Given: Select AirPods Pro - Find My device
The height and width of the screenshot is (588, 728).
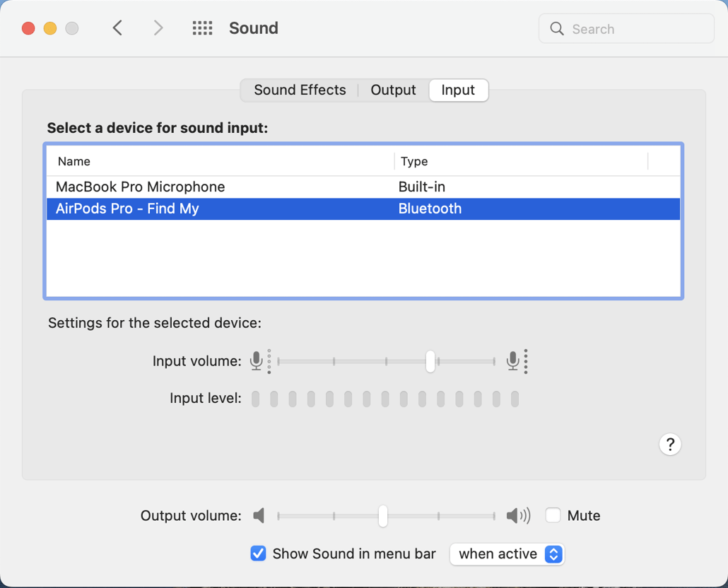Looking at the screenshot, I should tap(127, 209).
